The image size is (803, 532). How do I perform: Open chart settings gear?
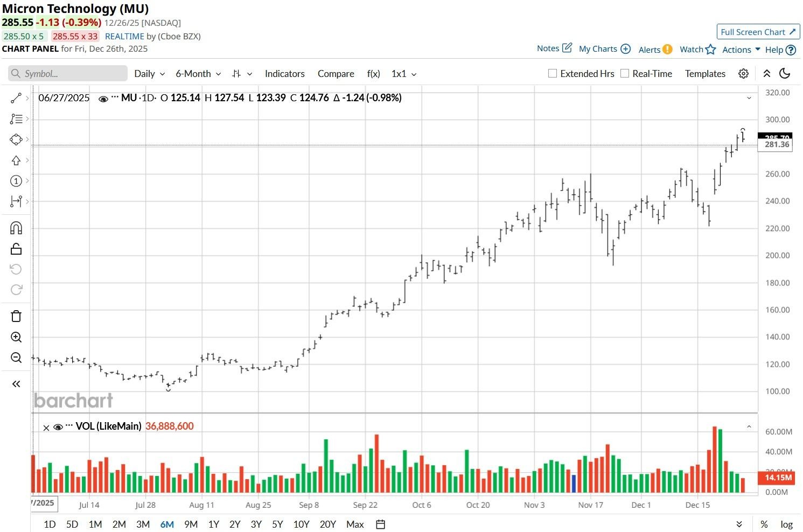(743, 74)
